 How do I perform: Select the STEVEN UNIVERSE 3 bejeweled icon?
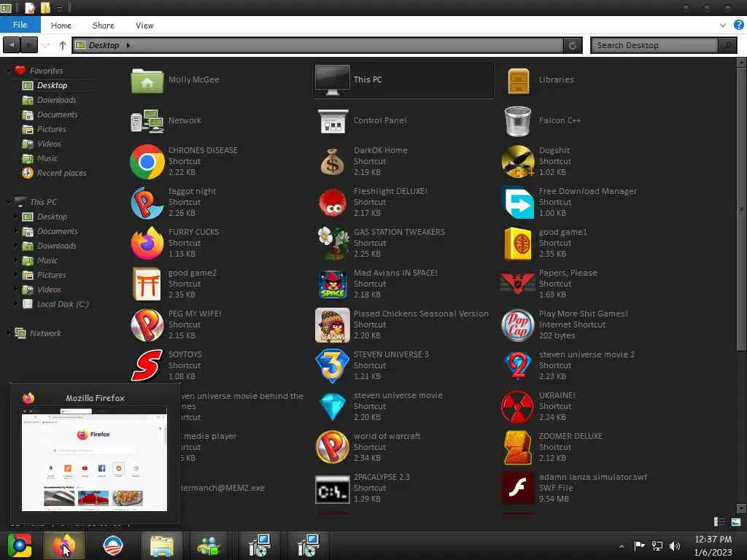pyautogui.click(x=333, y=366)
